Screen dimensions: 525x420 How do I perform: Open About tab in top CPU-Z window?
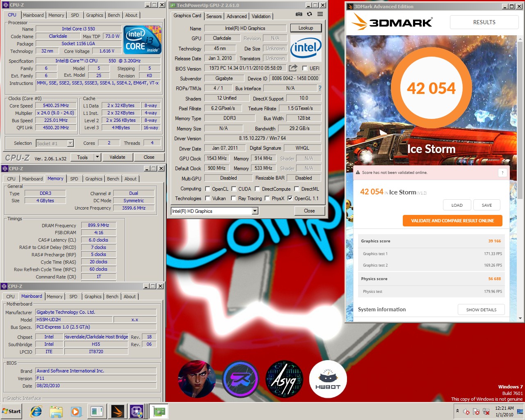131,15
